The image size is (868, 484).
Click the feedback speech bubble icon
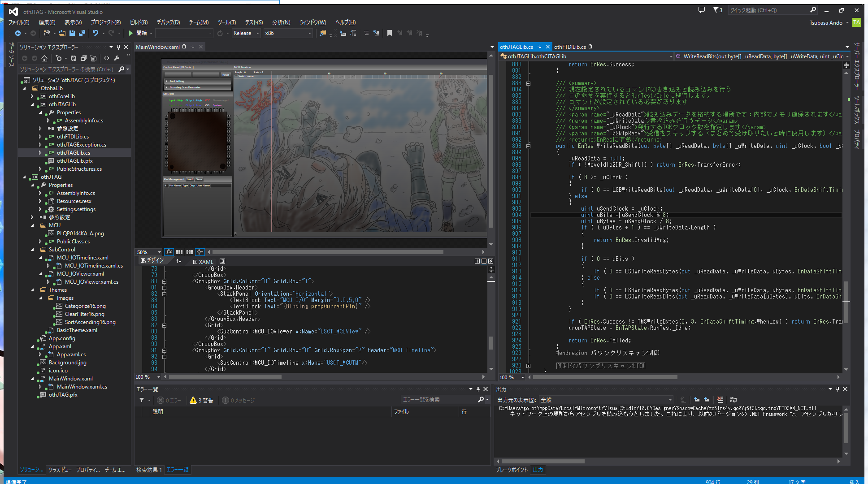tap(702, 10)
